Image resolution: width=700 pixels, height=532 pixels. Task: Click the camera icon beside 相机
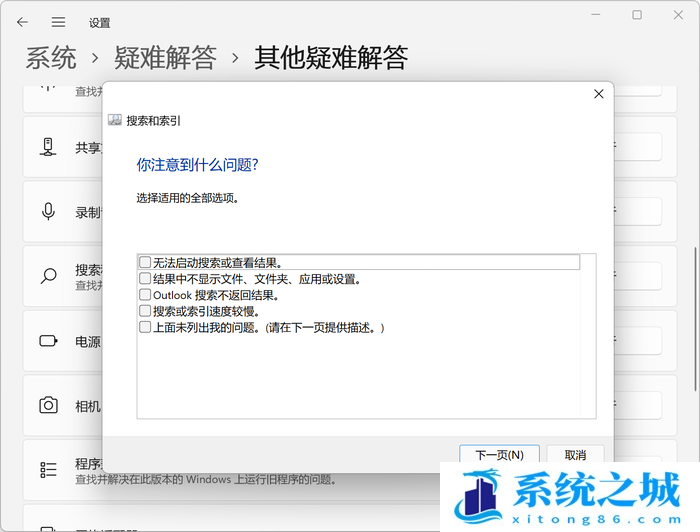[48, 405]
